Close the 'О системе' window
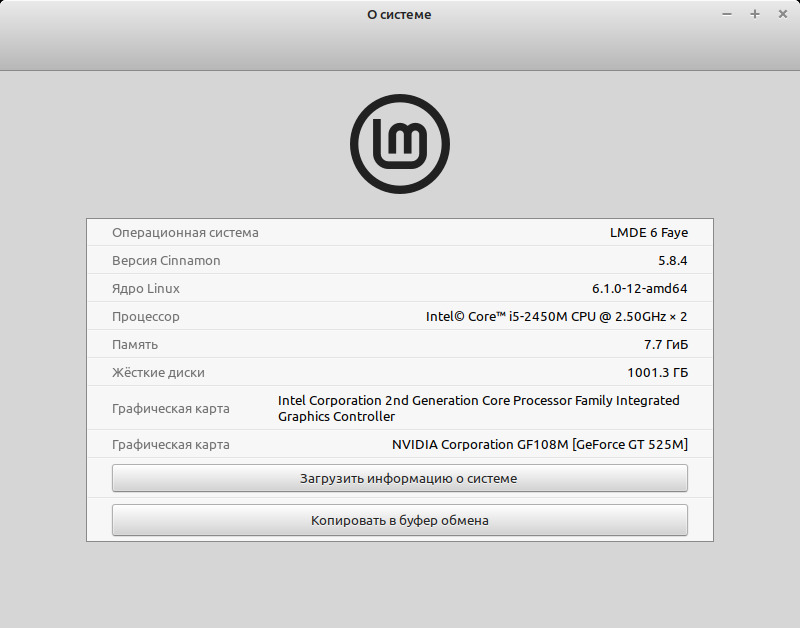The height and width of the screenshot is (628, 800). 783,14
